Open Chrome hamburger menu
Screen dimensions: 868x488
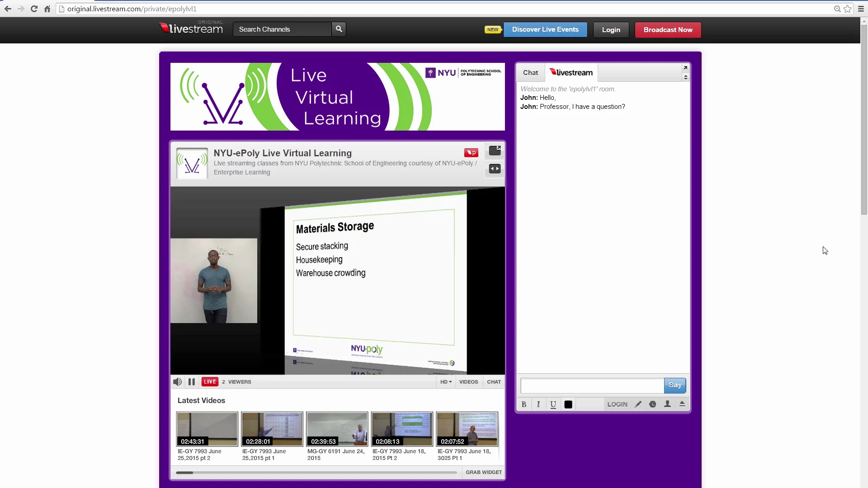tap(861, 9)
